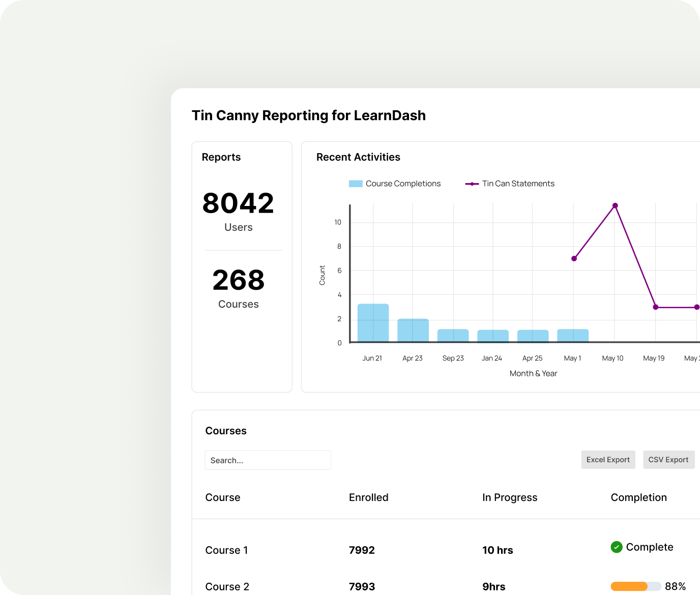Click the May 1 line data point
The image size is (700, 595).
click(x=574, y=259)
